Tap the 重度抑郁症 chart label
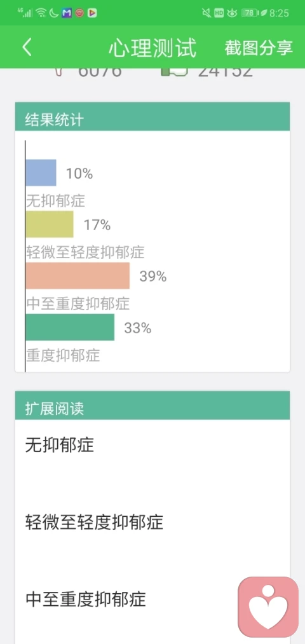This screenshot has width=305, height=644. click(x=63, y=355)
